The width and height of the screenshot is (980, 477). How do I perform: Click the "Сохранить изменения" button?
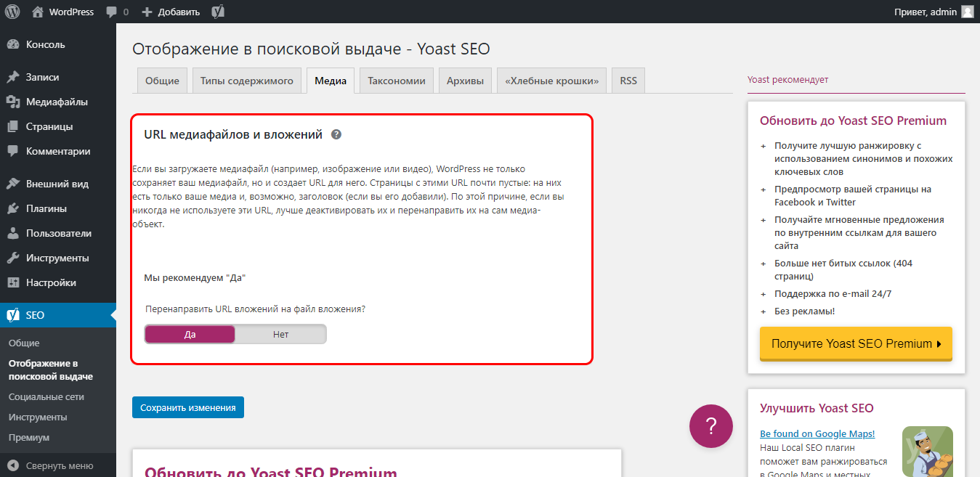click(187, 407)
